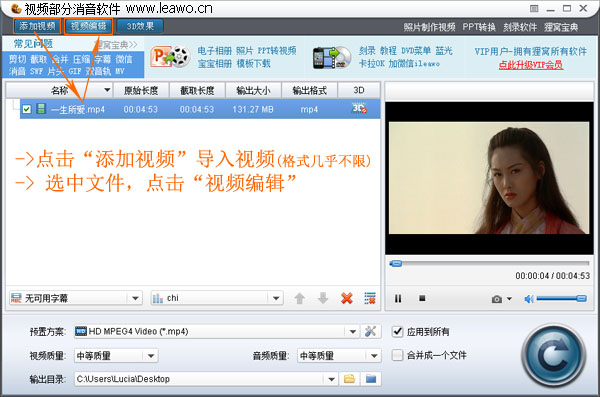Click the 宝宝相册 link
600x397 pixels.
pos(215,64)
